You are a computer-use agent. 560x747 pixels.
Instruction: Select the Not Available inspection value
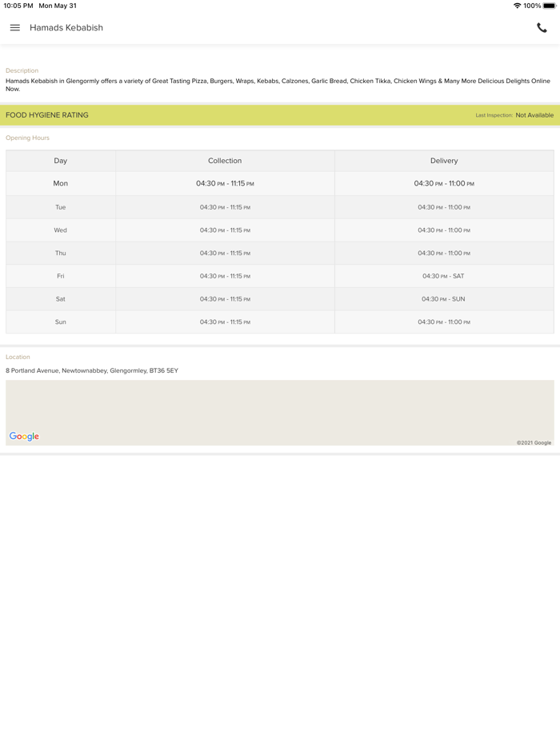(534, 115)
